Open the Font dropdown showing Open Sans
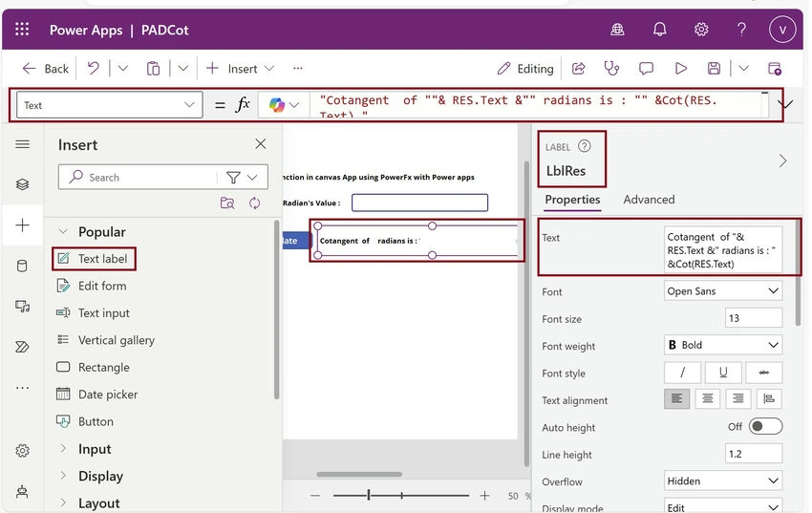Viewport: 812px width, 513px height. [x=723, y=291]
